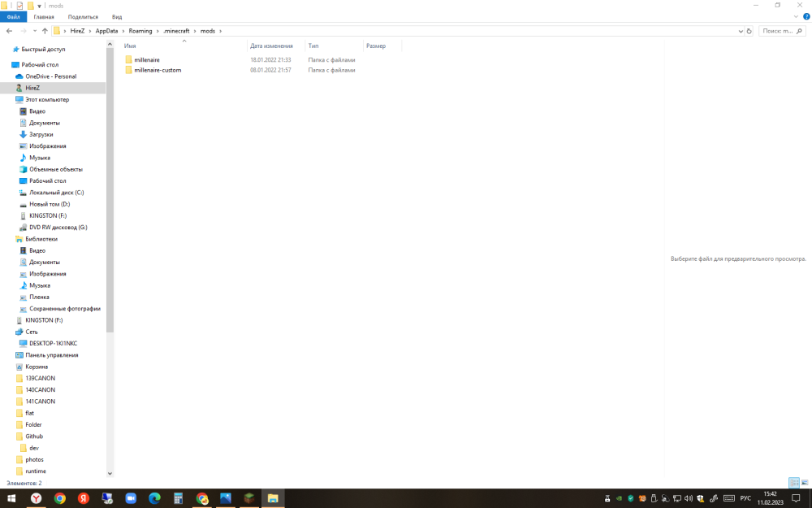The image size is (812, 508).
Task: Navigate to HireZ in the address bar
Action: [77, 31]
